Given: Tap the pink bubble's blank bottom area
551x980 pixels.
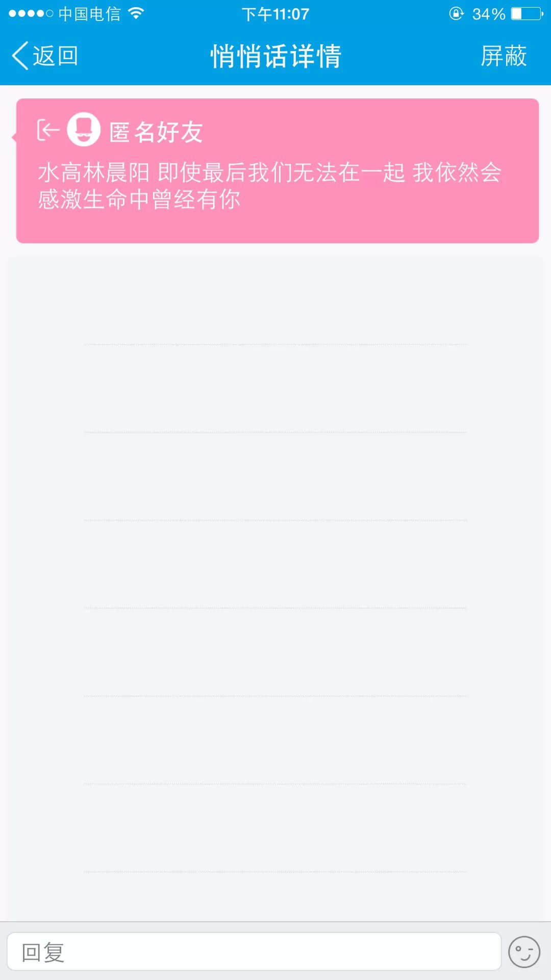Looking at the screenshot, I should [278, 228].
